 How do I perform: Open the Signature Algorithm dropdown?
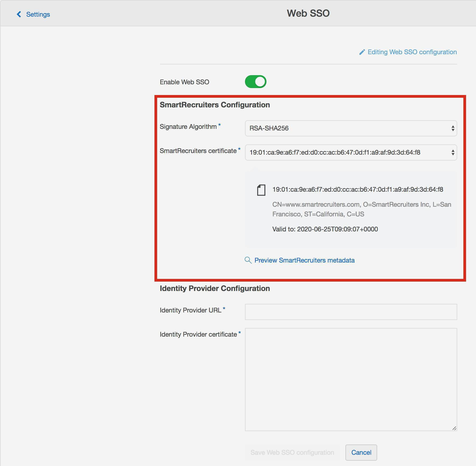point(351,128)
